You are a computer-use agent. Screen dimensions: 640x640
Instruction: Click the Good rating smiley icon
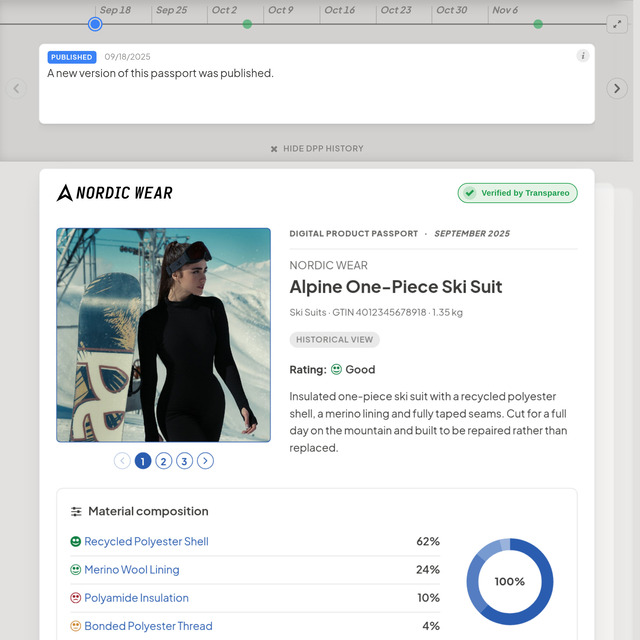pos(336,369)
